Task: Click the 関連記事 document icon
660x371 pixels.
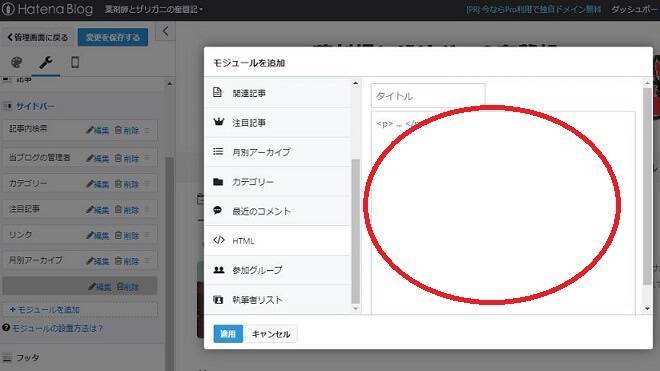Action: [x=218, y=92]
